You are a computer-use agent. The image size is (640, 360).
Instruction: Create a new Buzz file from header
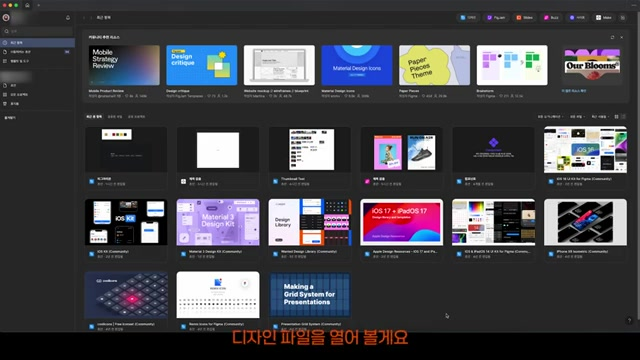point(551,18)
